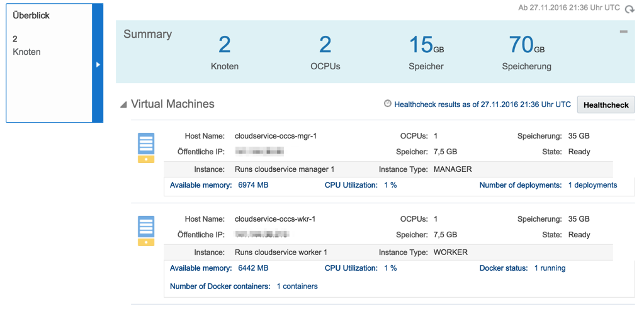Click the worker node server icon
This screenshot has height=311, width=644.
[146, 230]
